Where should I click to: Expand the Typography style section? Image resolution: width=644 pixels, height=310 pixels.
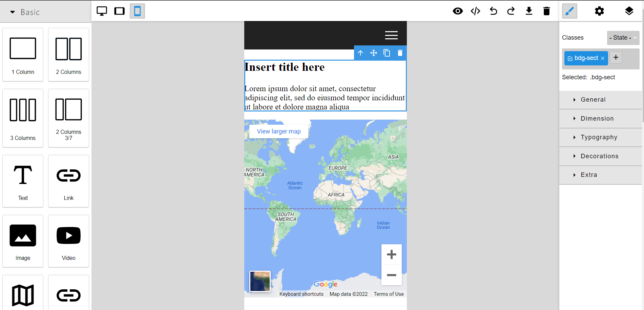click(601, 137)
